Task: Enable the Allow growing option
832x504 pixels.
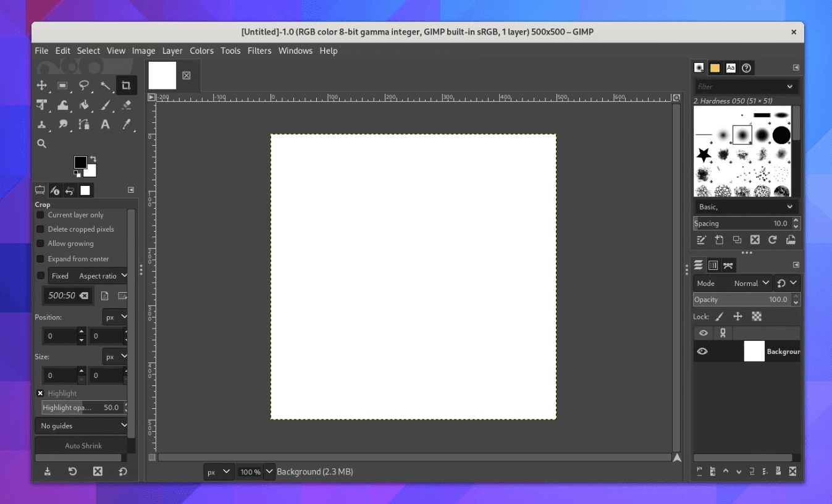Action: (x=40, y=243)
